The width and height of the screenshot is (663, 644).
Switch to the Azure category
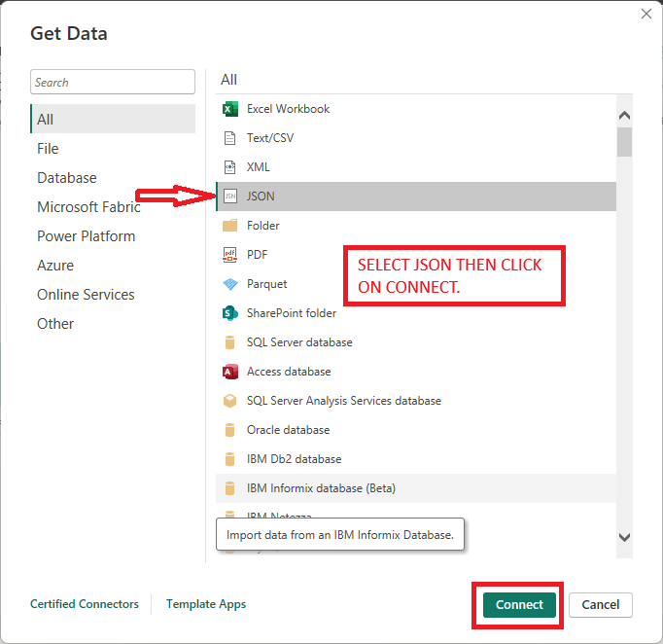pos(55,266)
